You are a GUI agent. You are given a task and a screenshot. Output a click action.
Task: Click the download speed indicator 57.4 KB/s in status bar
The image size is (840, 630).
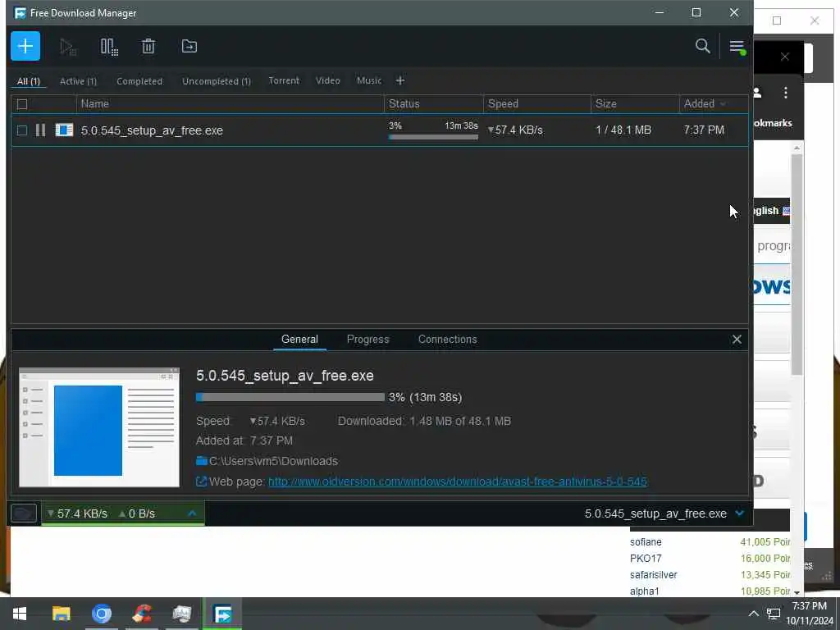click(x=77, y=514)
